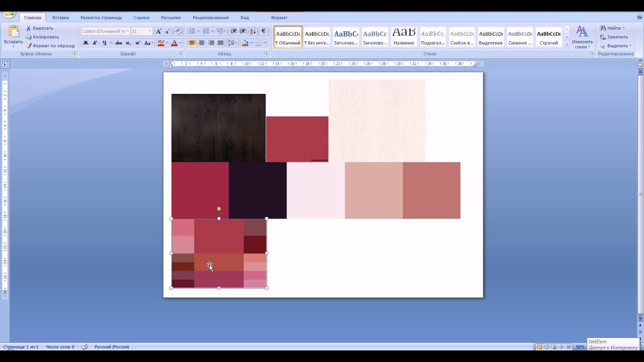
Task: Select the Название style
Action: (404, 37)
